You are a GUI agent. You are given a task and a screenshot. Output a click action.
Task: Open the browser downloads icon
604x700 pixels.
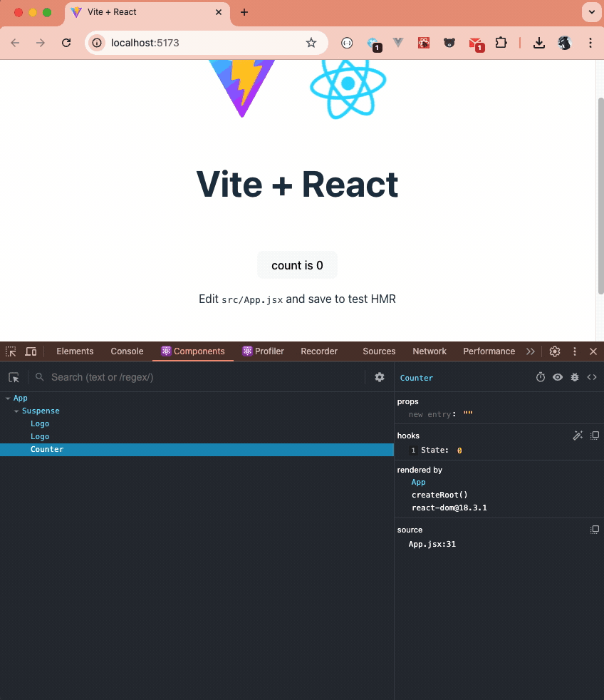(x=539, y=43)
